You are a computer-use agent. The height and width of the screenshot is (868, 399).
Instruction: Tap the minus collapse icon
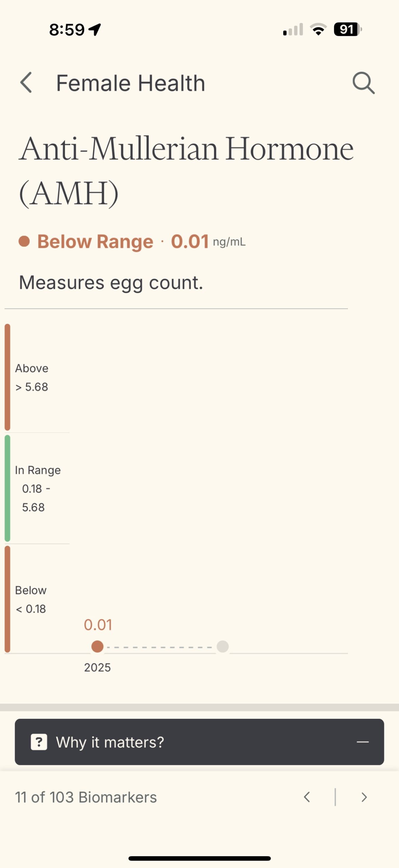tap(362, 742)
